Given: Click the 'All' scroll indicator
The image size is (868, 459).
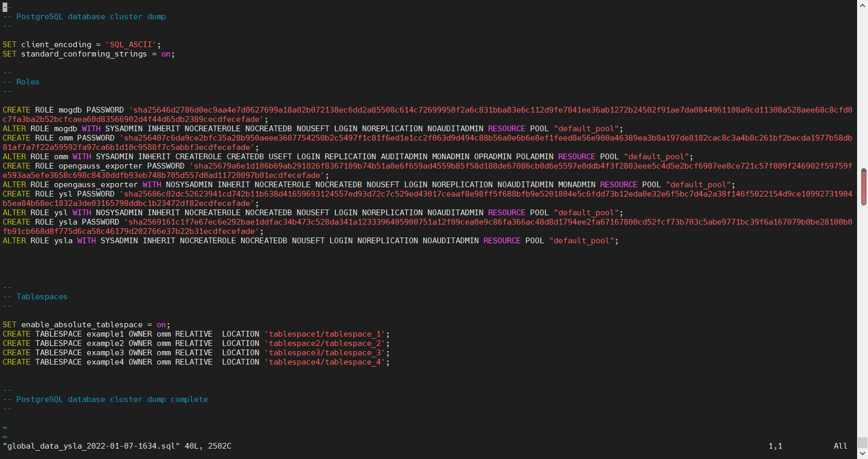Looking at the screenshot, I should [841, 446].
